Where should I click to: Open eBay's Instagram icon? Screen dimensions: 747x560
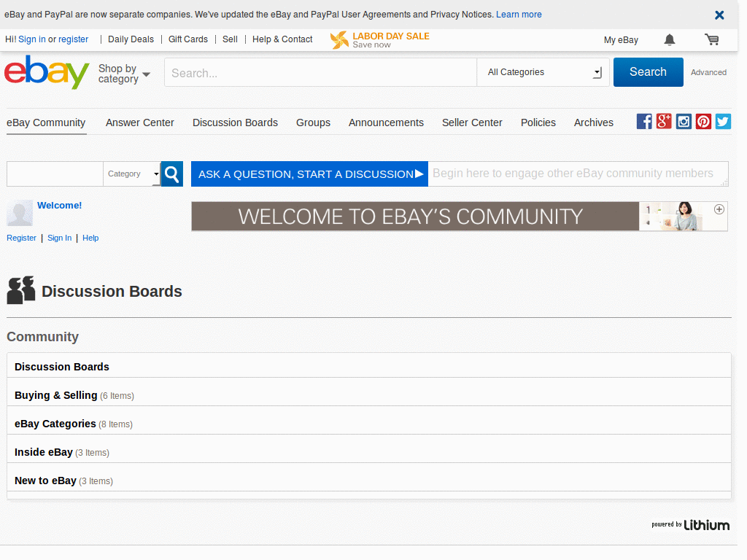(x=684, y=122)
